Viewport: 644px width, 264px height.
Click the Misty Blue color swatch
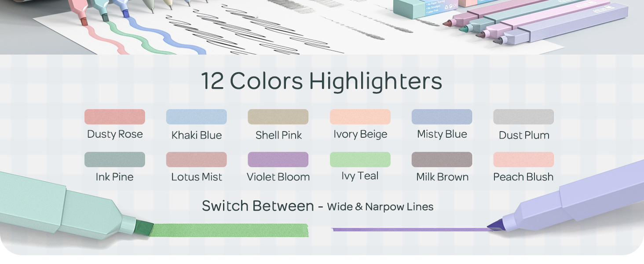point(442,117)
